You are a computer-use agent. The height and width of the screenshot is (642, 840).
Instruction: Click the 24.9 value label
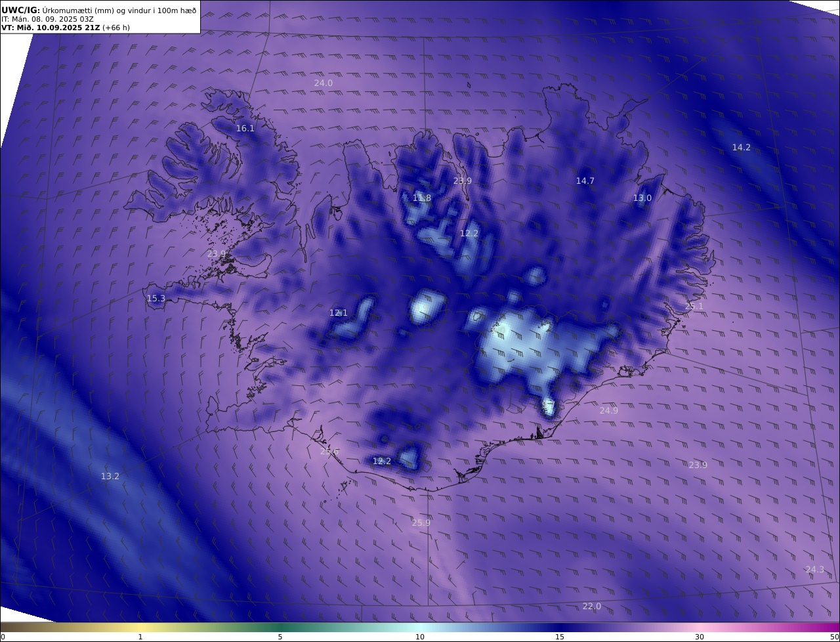(x=608, y=410)
